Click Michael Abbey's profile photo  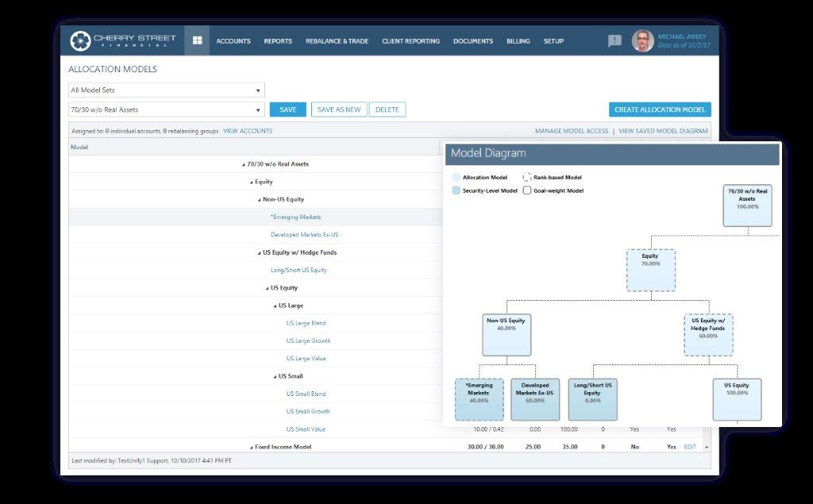pyautogui.click(x=642, y=40)
